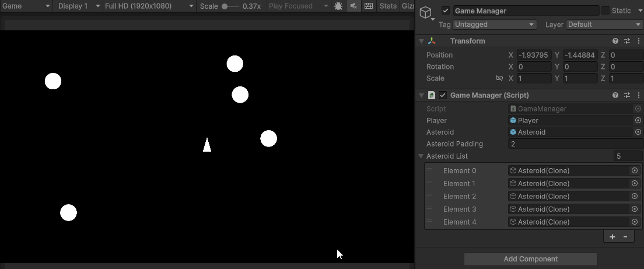Click the Game Manager script hash icon
The image size is (644, 269).
(x=431, y=95)
